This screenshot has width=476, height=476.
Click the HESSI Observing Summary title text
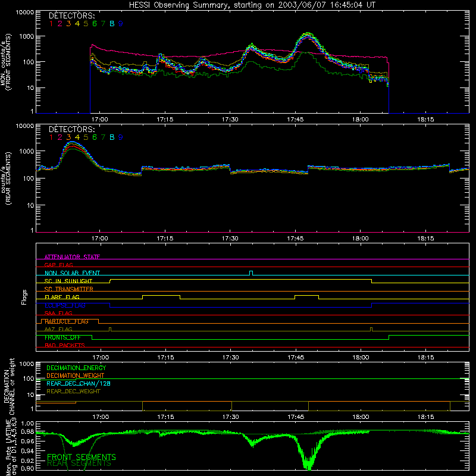pos(252,5)
